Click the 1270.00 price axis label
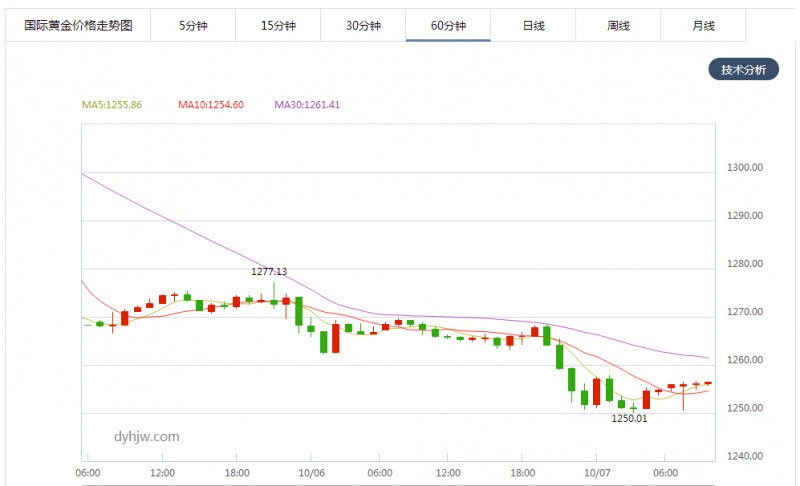 point(745,312)
